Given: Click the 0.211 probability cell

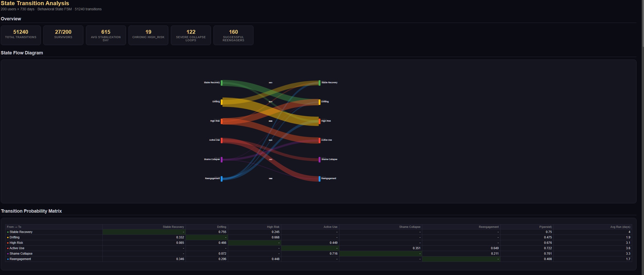Looking at the screenshot, I should [461, 254].
